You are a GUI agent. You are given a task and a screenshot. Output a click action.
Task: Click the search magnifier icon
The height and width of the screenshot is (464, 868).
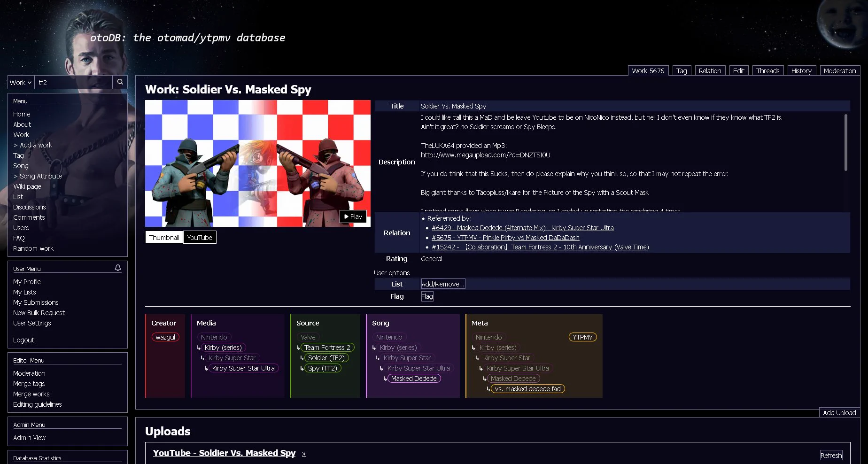click(x=120, y=82)
